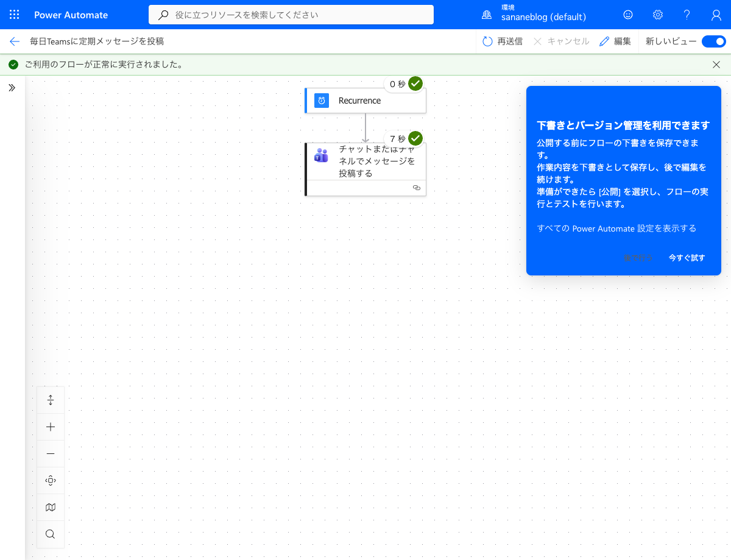Dismiss the success notification banner
This screenshot has width=731, height=560.
[716, 65]
